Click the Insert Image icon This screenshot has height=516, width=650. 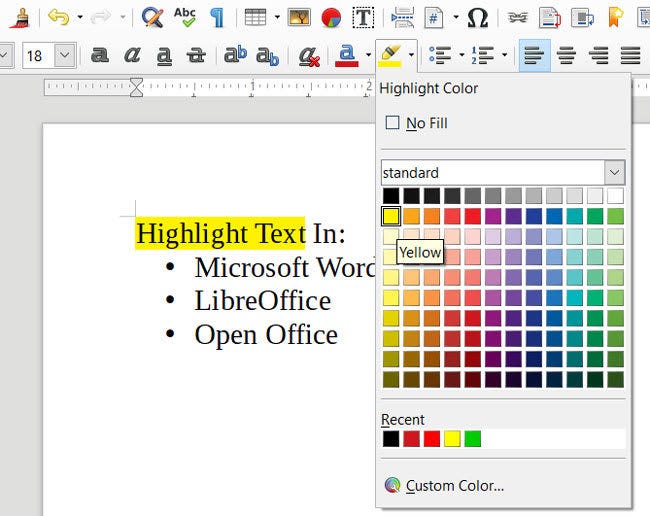click(x=299, y=17)
